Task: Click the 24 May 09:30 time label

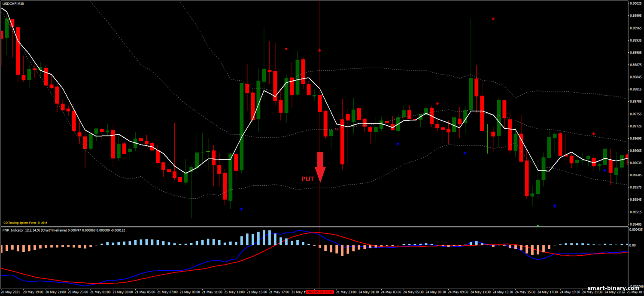Action: tap(459, 292)
